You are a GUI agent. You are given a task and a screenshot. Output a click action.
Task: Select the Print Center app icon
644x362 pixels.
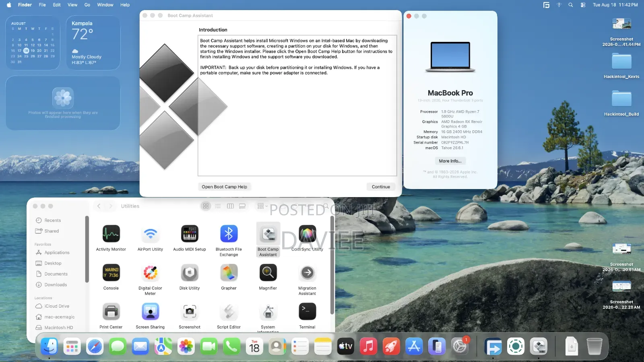tap(111, 312)
